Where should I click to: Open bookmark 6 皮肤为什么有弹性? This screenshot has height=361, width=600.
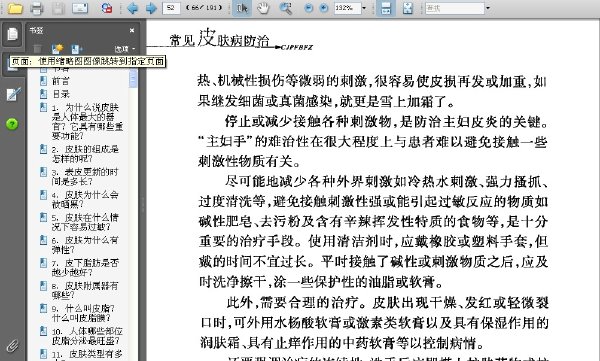click(x=85, y=245)
